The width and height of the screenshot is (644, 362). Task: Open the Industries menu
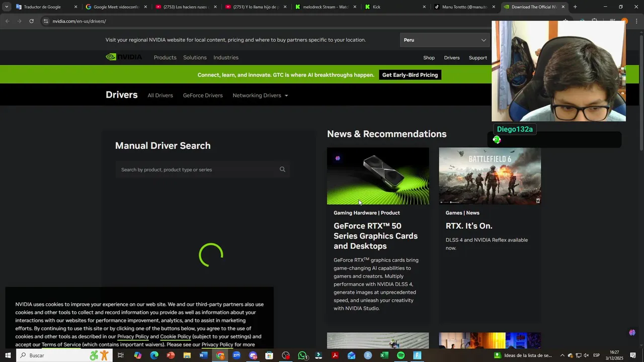click(226, 57)
